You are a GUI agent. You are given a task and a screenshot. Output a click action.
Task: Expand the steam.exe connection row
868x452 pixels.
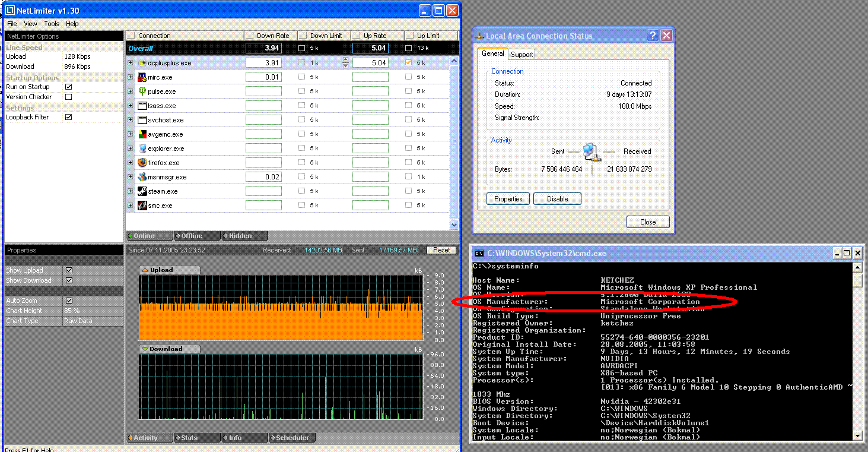pos(131,191)
